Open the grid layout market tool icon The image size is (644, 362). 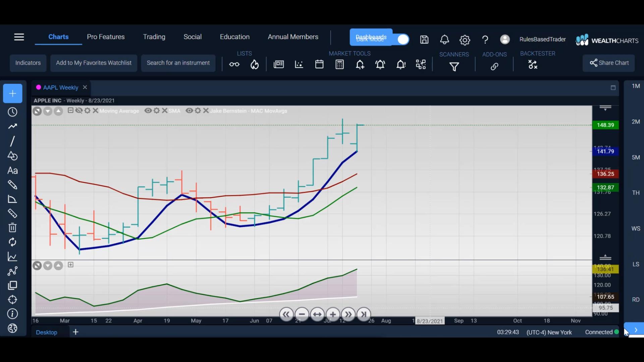tap(421, 64)
